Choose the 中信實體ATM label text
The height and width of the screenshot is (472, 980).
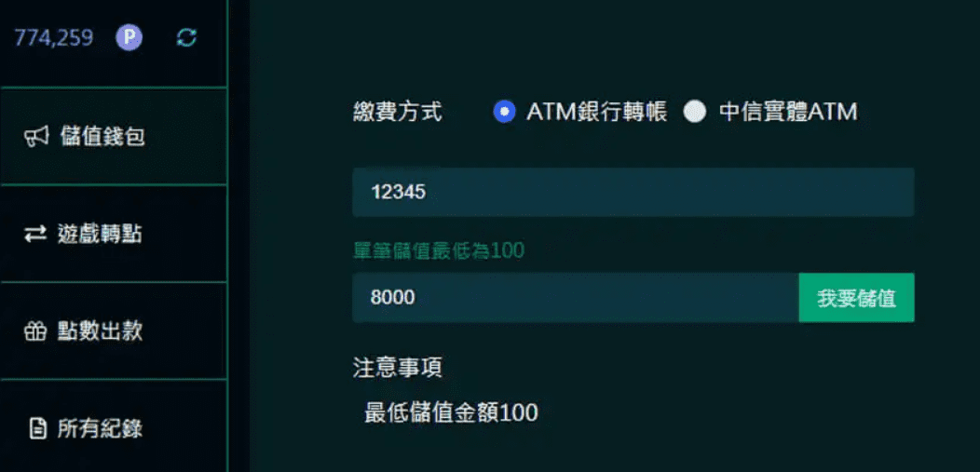click(788, 113)
